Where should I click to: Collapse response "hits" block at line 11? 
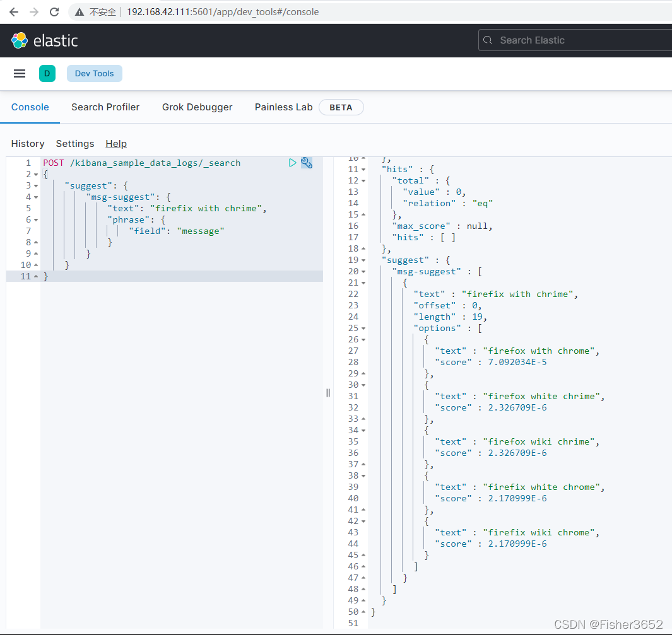click(363, 170)
